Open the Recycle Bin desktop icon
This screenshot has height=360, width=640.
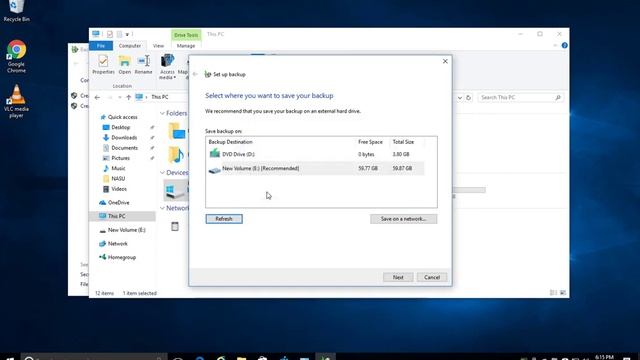pos(16,10)
